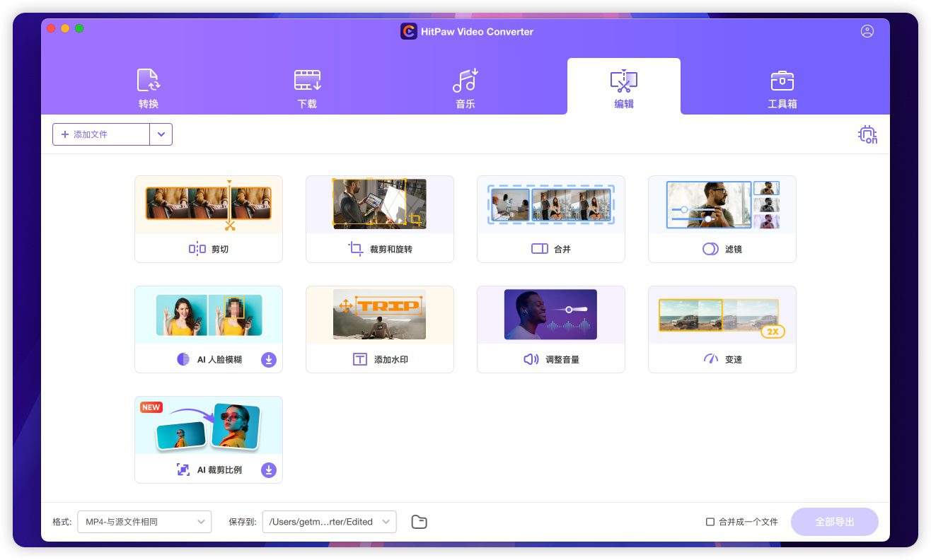
Task: Open the user account profile icon
Action: (x=867, y=31)
